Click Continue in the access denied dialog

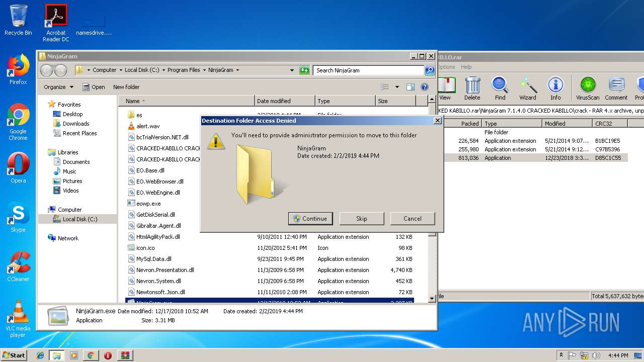[x=310, y=218]
